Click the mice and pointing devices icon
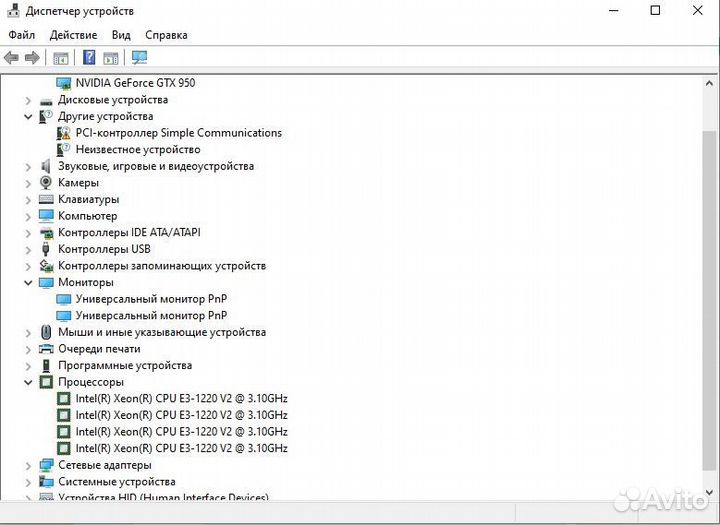Viewport: 720px width, 525px height. (x=46, y=332)
